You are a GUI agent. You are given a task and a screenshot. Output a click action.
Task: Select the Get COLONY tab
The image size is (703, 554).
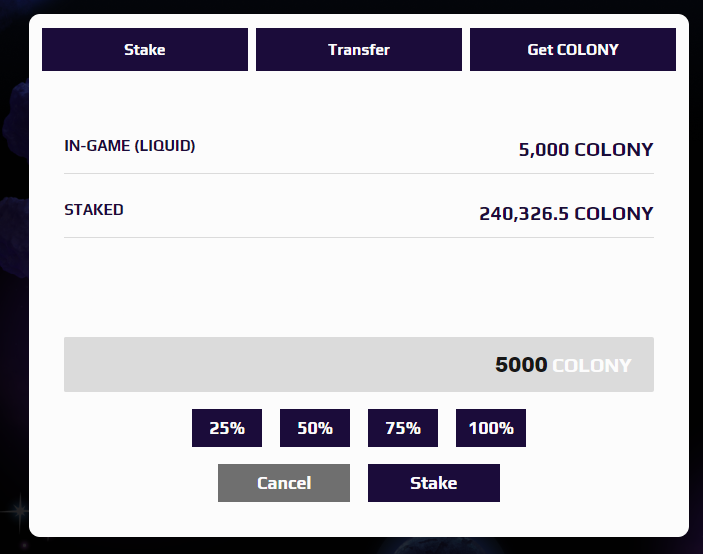[x=573, y=49]
